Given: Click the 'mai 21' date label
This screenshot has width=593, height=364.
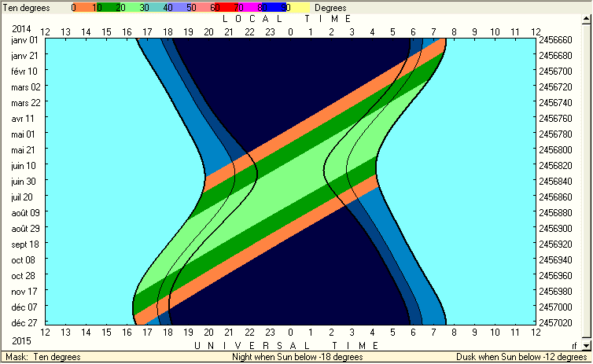Looking at the screenshot, I should click(23, 150).
